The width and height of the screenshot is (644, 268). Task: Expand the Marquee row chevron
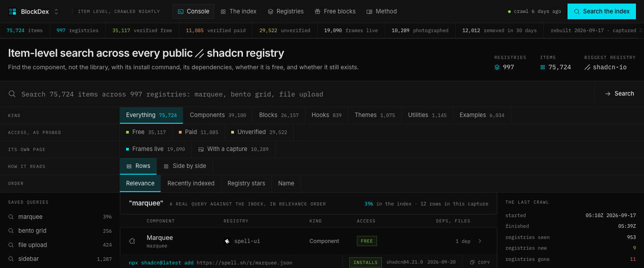(480, 241)
